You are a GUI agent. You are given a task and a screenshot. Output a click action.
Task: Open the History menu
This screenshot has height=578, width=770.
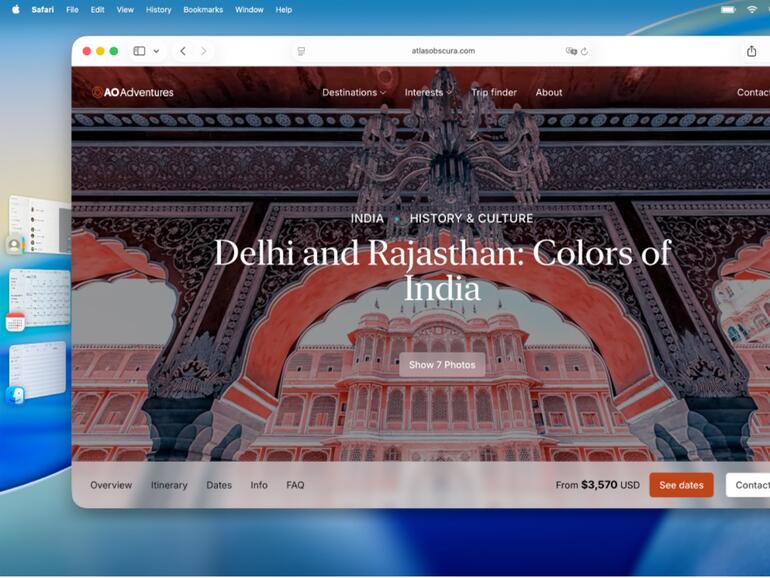pos(158,9)
